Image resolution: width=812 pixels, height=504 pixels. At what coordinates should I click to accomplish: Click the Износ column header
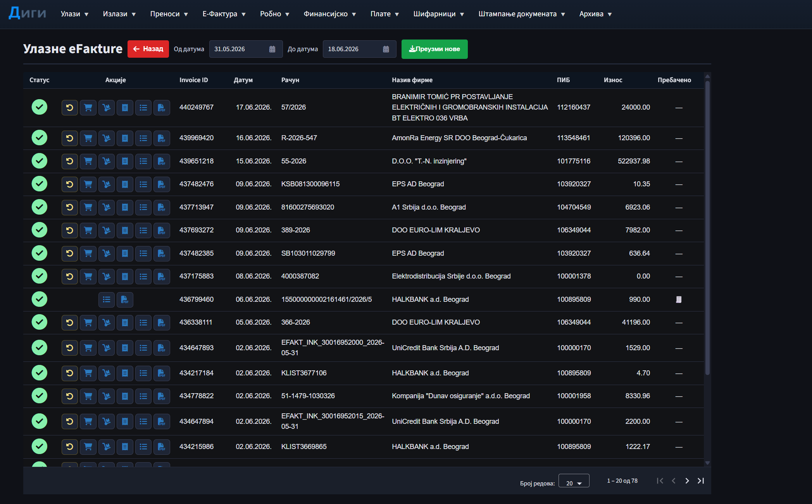coord(613,80)
